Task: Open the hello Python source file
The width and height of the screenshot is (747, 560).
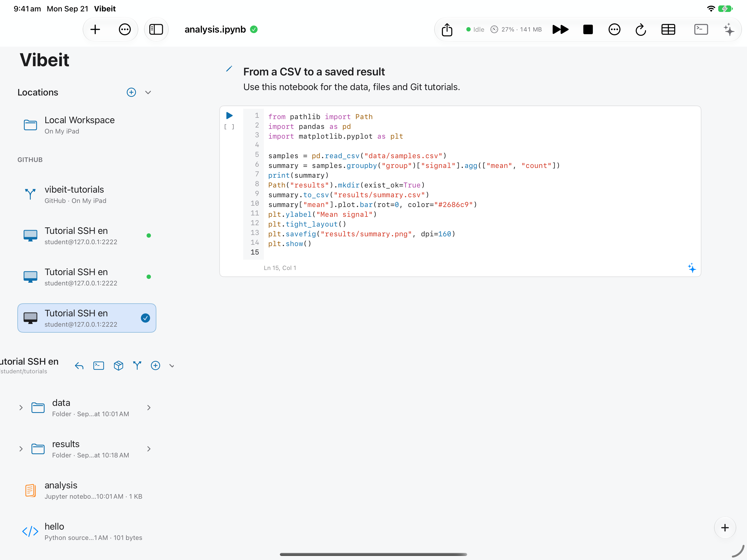Action: (87, 531)
